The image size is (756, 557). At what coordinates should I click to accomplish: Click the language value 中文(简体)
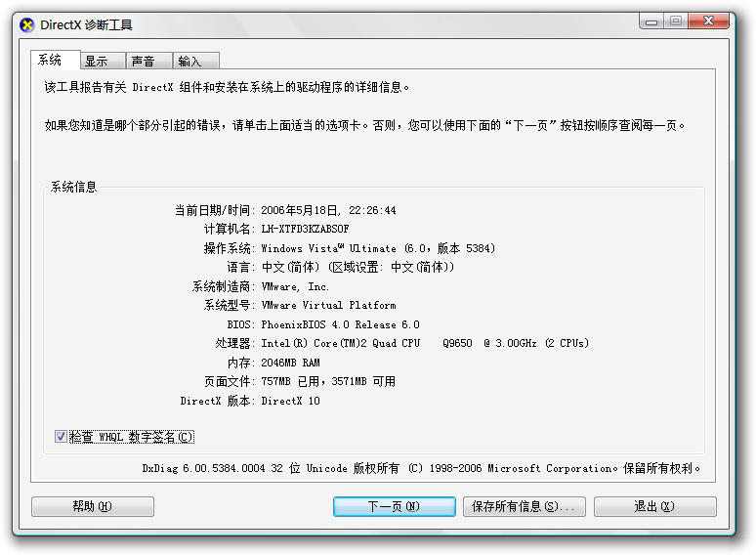coord(357,267)
